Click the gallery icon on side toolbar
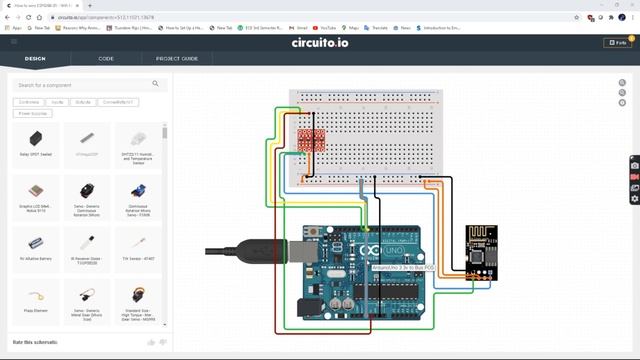The image size is (640, 360). tap(635, 188)
